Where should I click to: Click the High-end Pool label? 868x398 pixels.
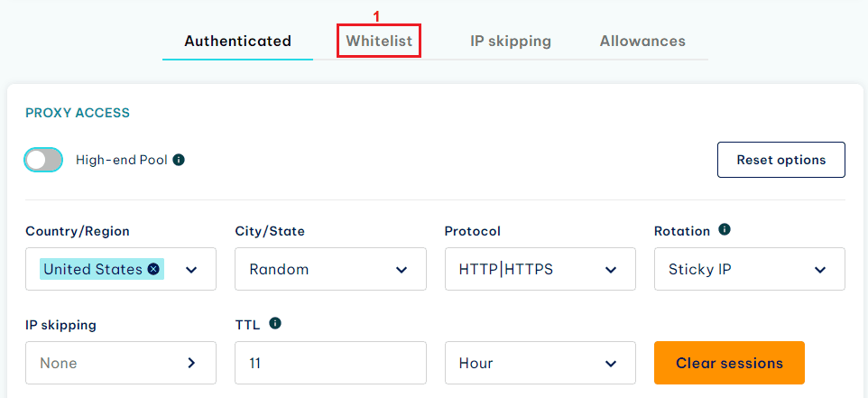point(121,160)
